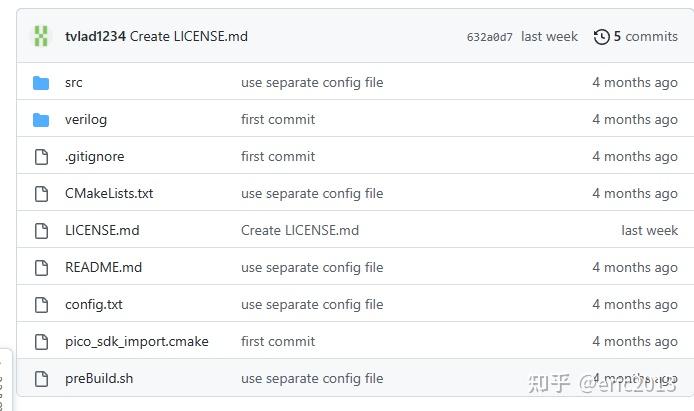Viewport: 694px width, 411px height.
Task: Open tvlad1234 user profile link
Action: pyautogui.click(x=95, y=37)
